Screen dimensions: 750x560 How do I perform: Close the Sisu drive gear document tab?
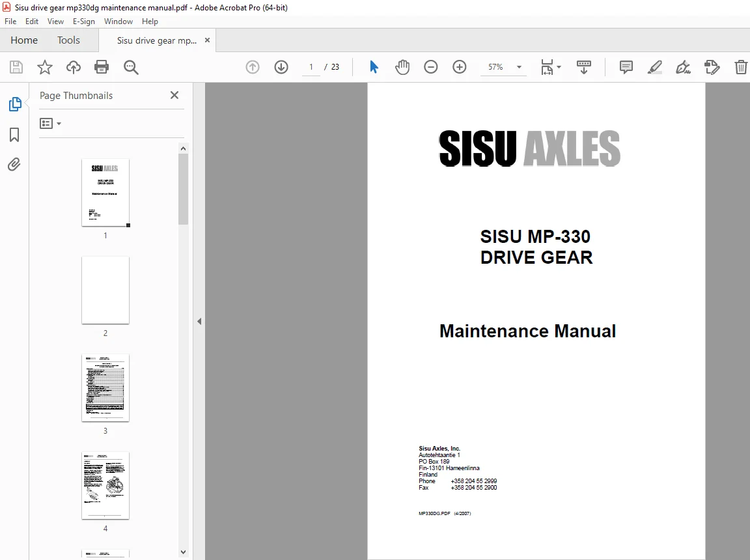tap(207, 40)
